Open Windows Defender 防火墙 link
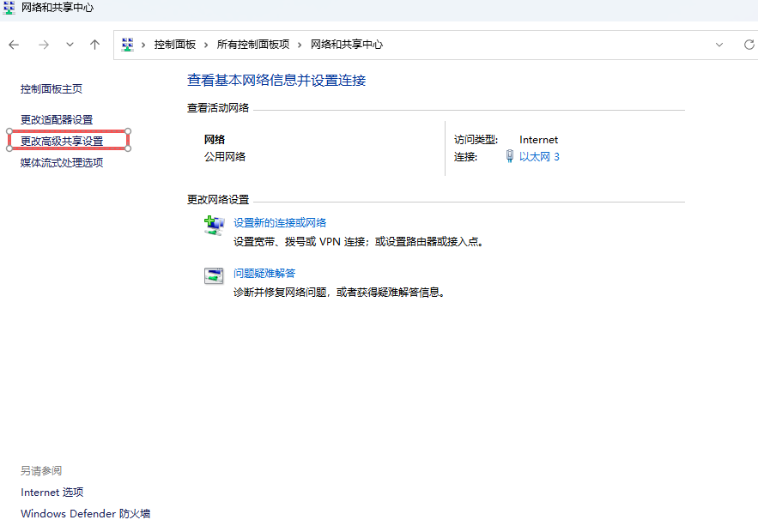The width and height of the screenshot is (758, 532). tap(85, 514)
